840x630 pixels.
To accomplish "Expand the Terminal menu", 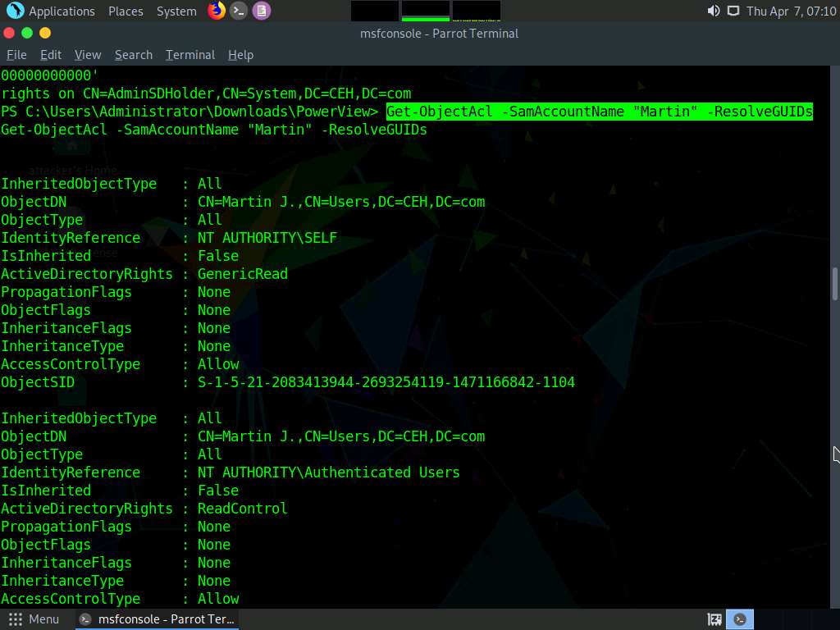I will click(x=190, y=55).
